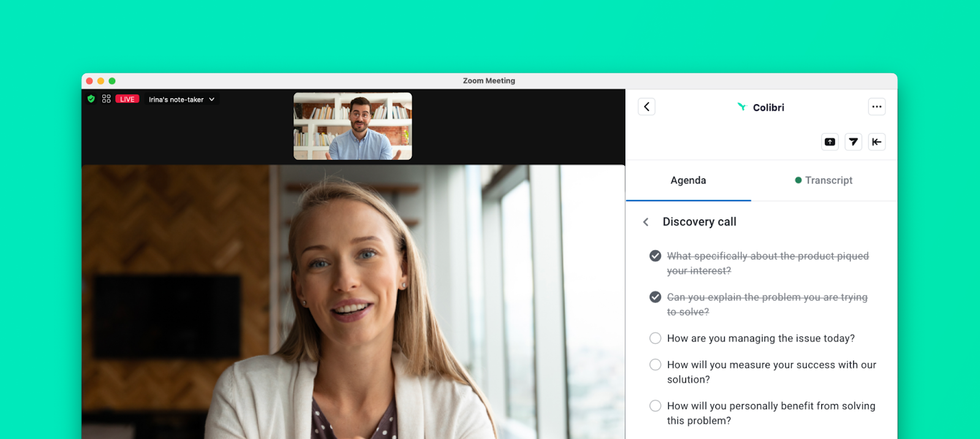Screen dimensions: 980x439
Task: Click 'How are you managing the issue today?' text
Action: coord(761,338)
